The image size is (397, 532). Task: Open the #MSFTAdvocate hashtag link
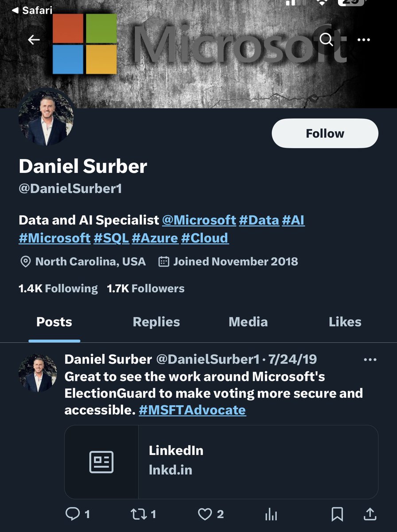[192, 410]
